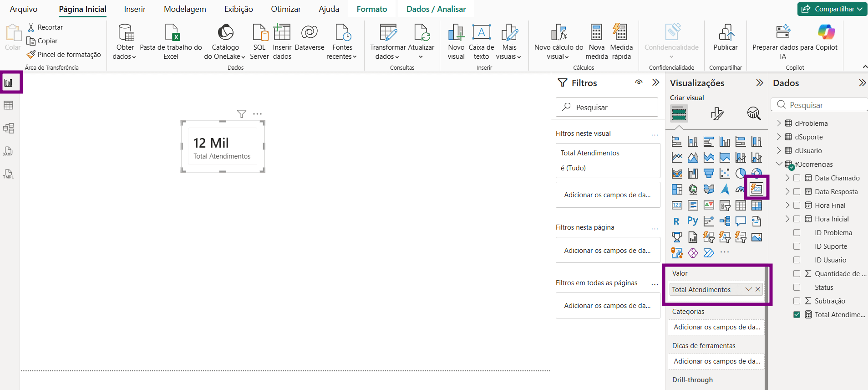Image resolution: width=868 pixels, height=390 pixels.
Task: Click the Publicar icon
Action: tap(726, 33)
